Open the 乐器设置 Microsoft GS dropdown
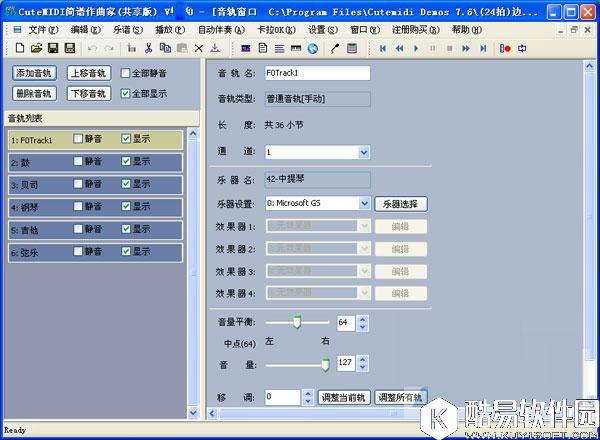Viewport: 600px width, 440px height. (x=364, y=204)
